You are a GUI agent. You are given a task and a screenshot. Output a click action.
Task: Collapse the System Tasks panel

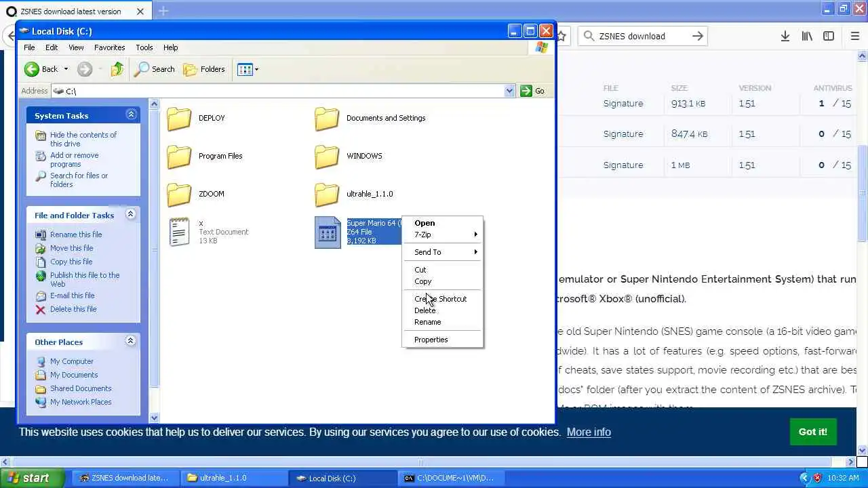(131, 115)
